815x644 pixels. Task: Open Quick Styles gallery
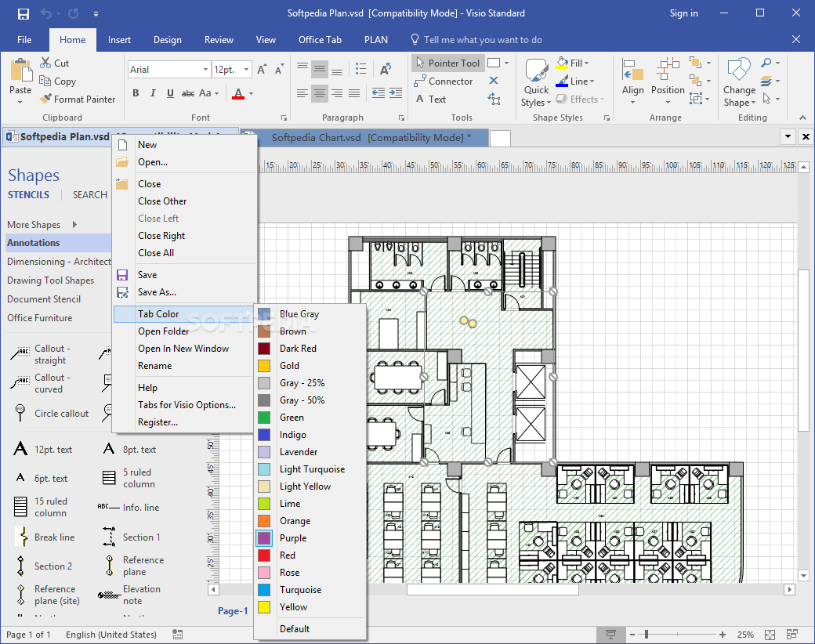[x=536, y=82]
